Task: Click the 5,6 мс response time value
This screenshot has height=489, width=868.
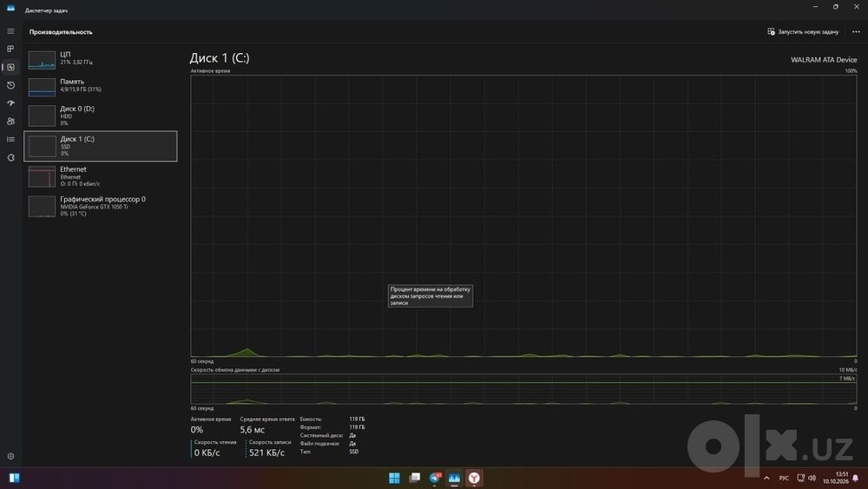Action: click(x=253, y=430)
